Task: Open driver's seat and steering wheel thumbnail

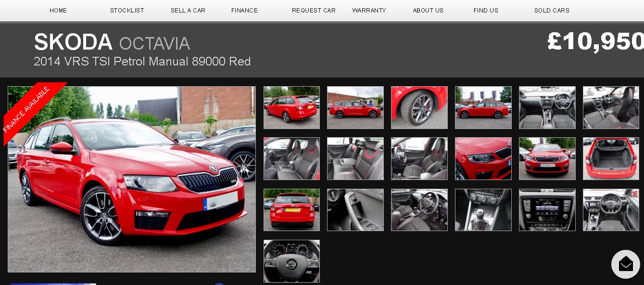Action: click(x=419, y=158)
